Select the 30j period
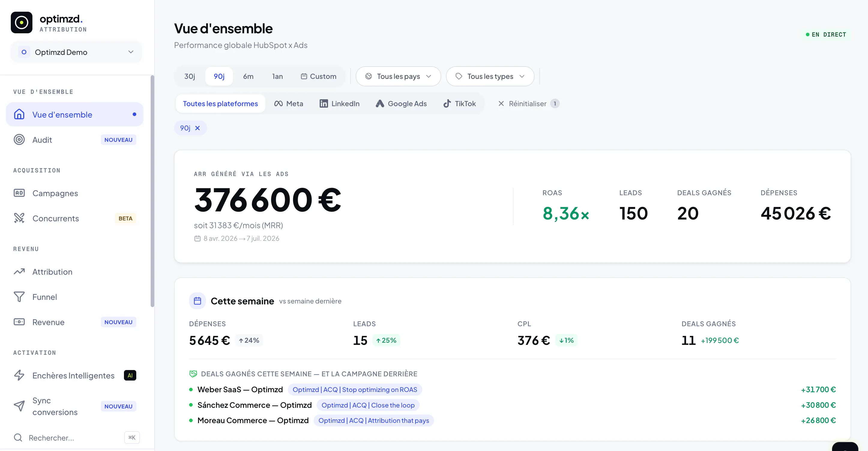Screen dimensions: 868x451 (x=190, y=76)
